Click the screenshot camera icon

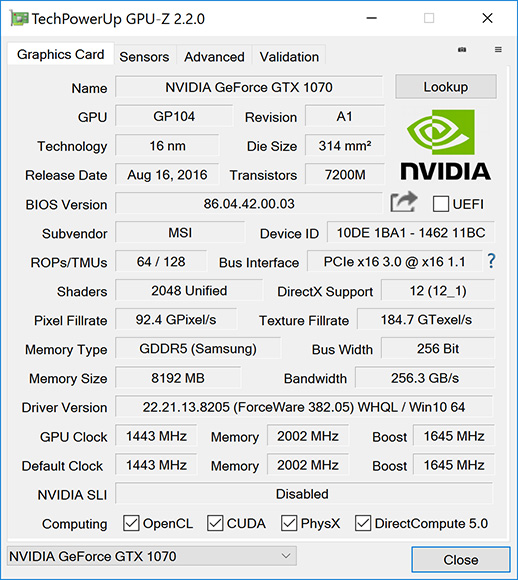pyautogui.click(x=462, y=50)
